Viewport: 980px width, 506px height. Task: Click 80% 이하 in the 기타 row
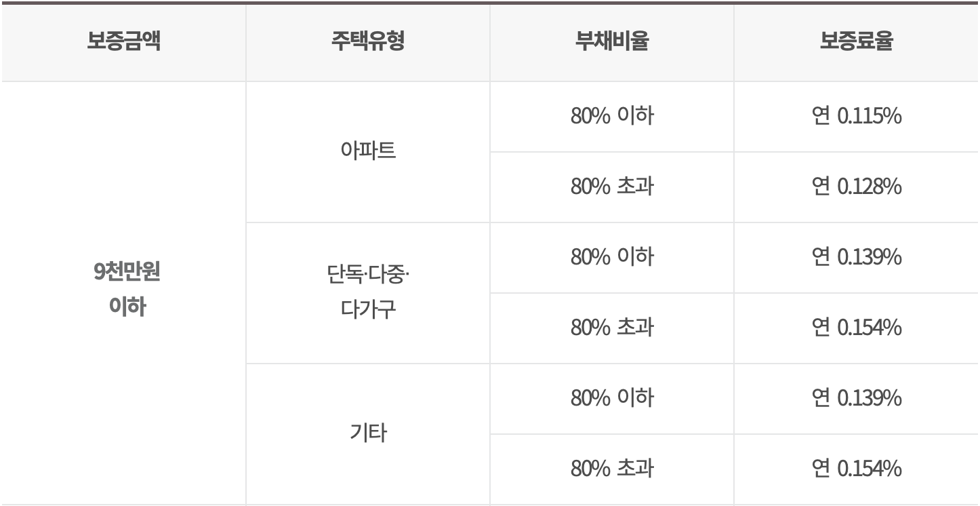coord(612,399)
